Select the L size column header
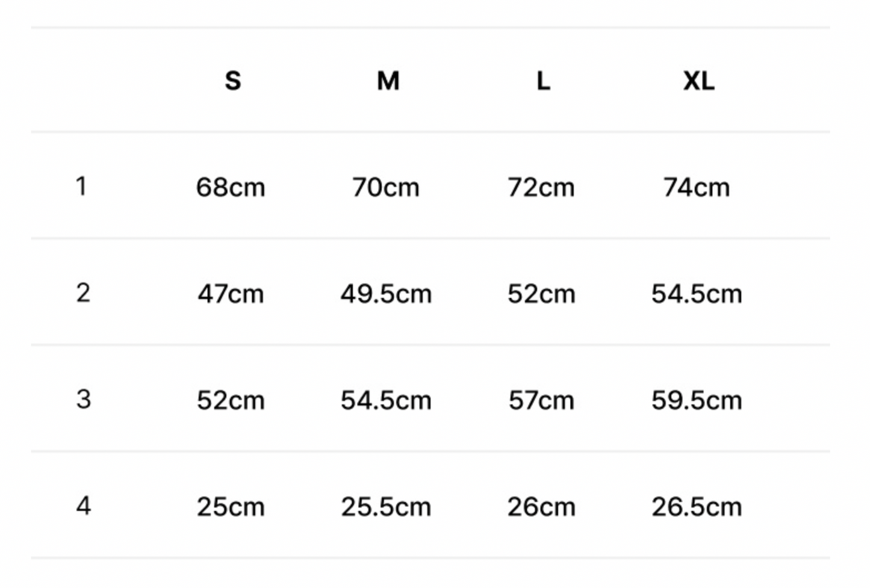 click(543, 81)
